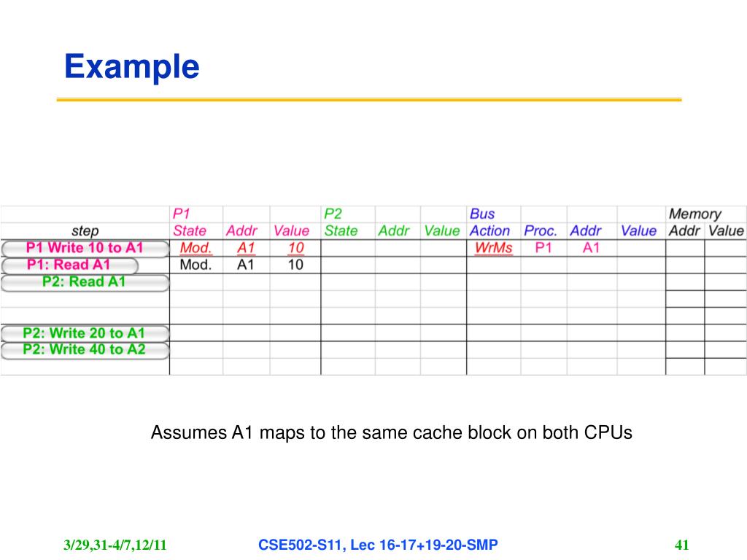Click the 'Memory' group header
The height and width of the screenshot is (560, 747).
tap(695, 214)
